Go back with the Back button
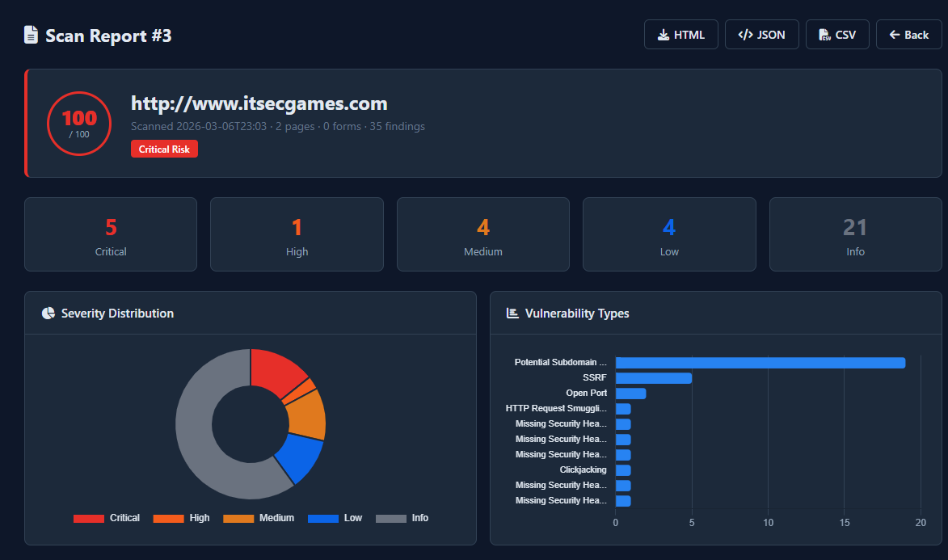This screenshot has height=560, width=948. [x=908, y=35]
